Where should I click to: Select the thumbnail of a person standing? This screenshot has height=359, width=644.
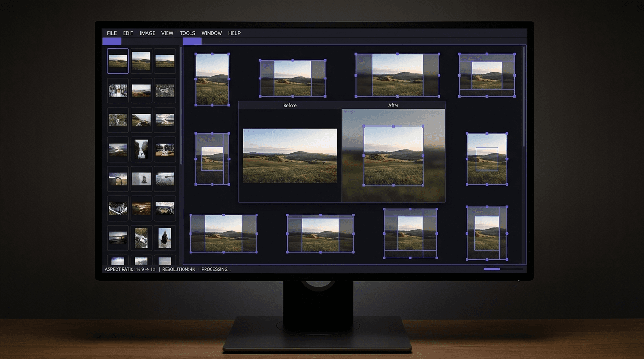(x=165, y=238)
